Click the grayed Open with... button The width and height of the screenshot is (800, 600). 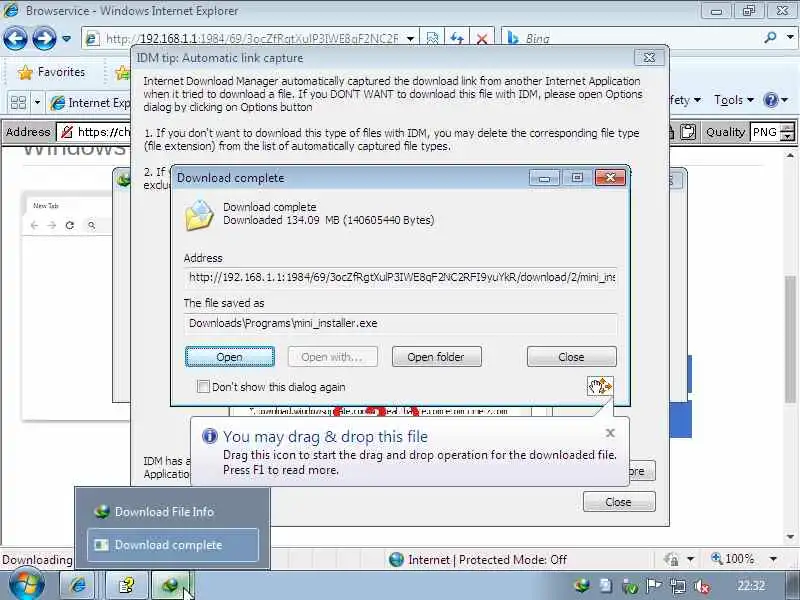click(333, 357)
